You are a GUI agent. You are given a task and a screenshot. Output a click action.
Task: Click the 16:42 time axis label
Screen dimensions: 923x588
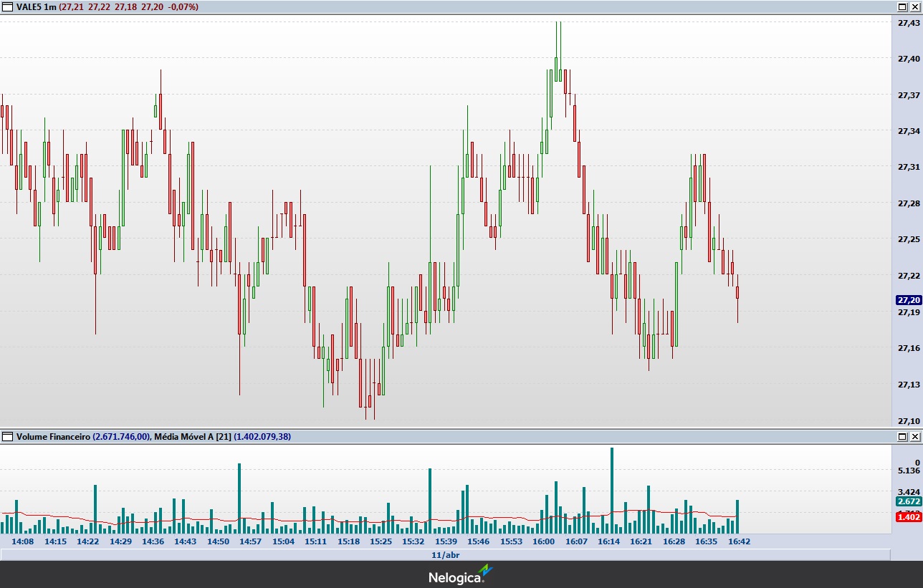tap(739, 541)
